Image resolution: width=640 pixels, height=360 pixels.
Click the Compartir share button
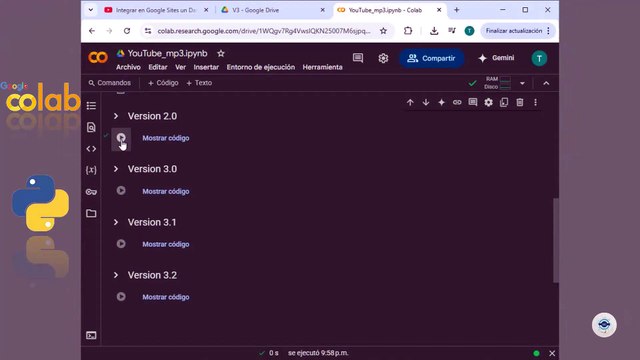(x=431, y=58)
